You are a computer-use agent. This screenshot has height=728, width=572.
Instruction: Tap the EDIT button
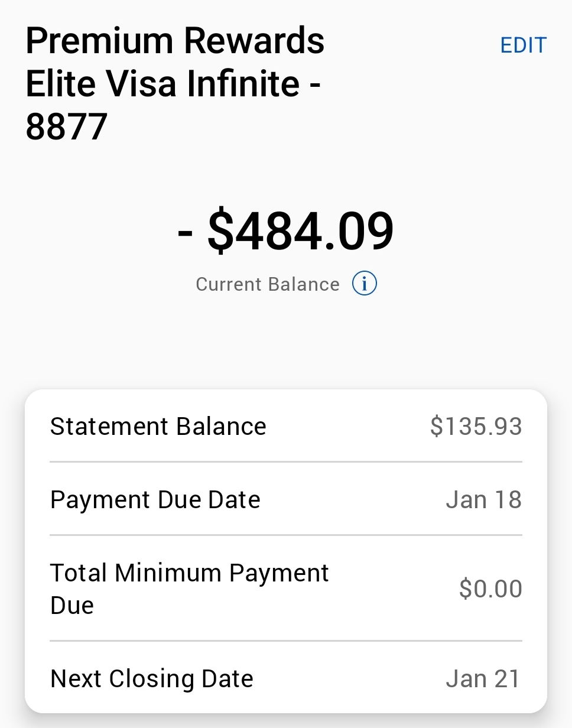pos(523,45)
